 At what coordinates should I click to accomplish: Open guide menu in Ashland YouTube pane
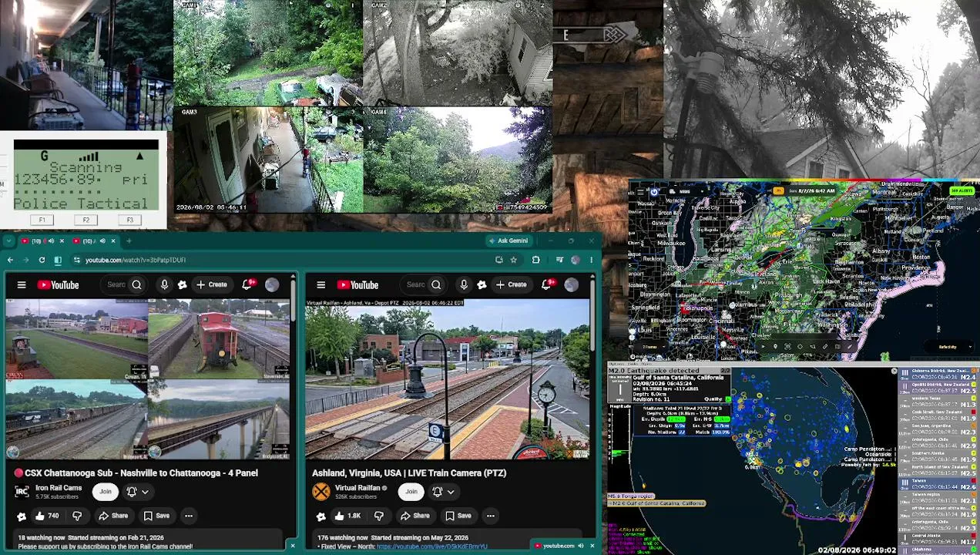321,285
